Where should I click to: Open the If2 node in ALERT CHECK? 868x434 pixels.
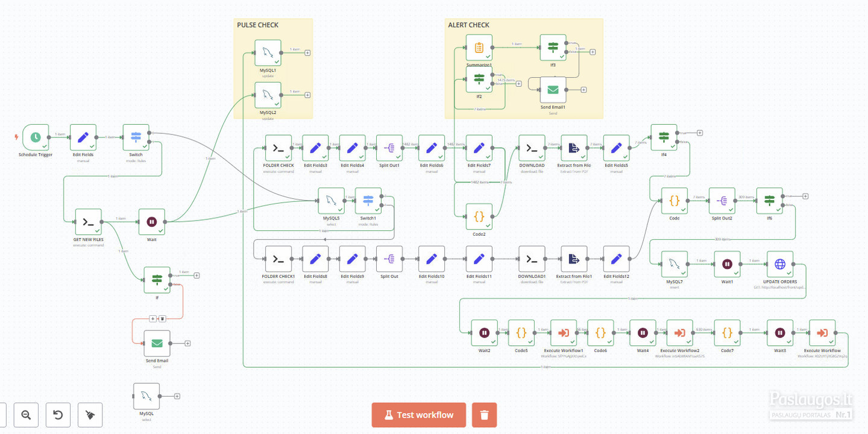(x=479, y=80)
